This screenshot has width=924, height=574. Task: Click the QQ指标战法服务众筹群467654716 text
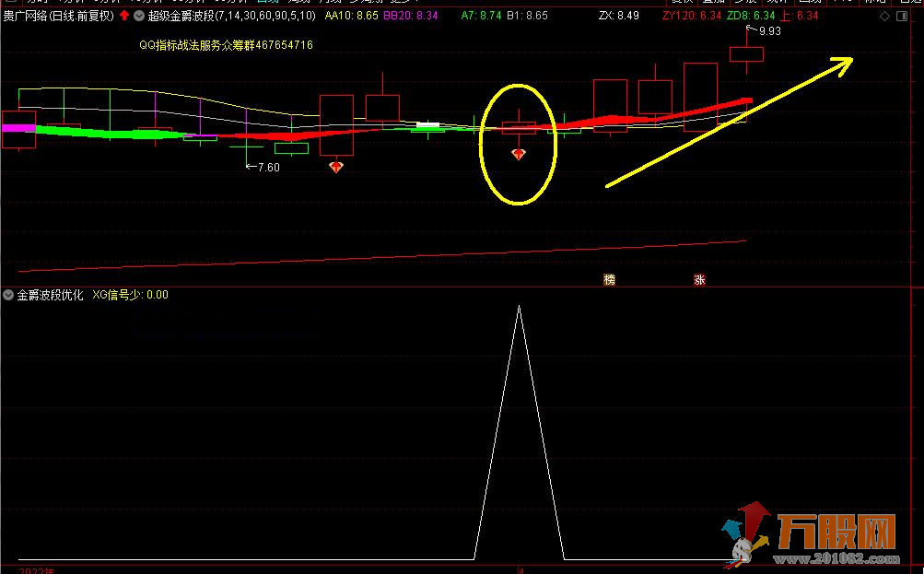[x=227, y=45]
